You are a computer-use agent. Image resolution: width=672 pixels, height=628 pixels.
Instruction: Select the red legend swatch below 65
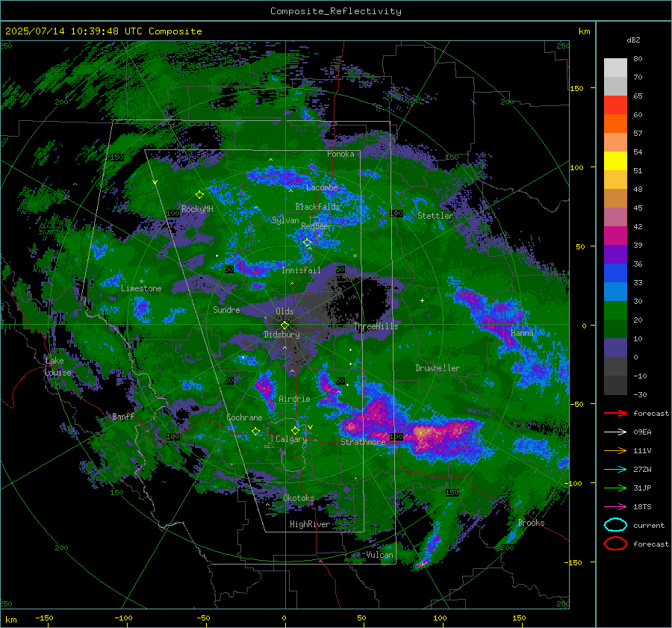[615, 105]
